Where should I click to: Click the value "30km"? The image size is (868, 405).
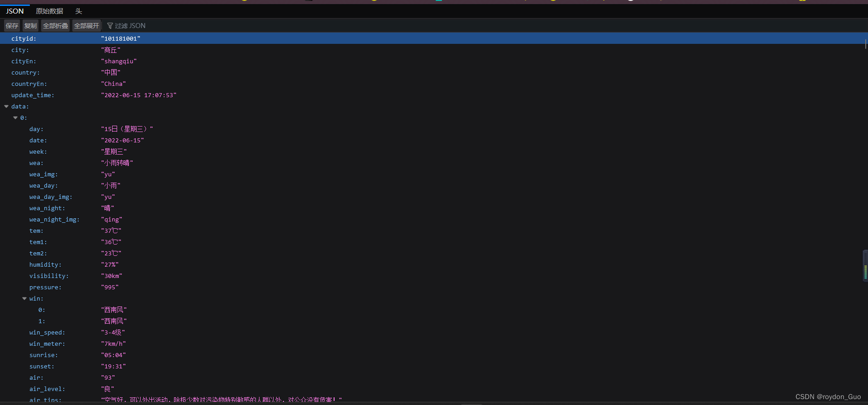[112, 276]
